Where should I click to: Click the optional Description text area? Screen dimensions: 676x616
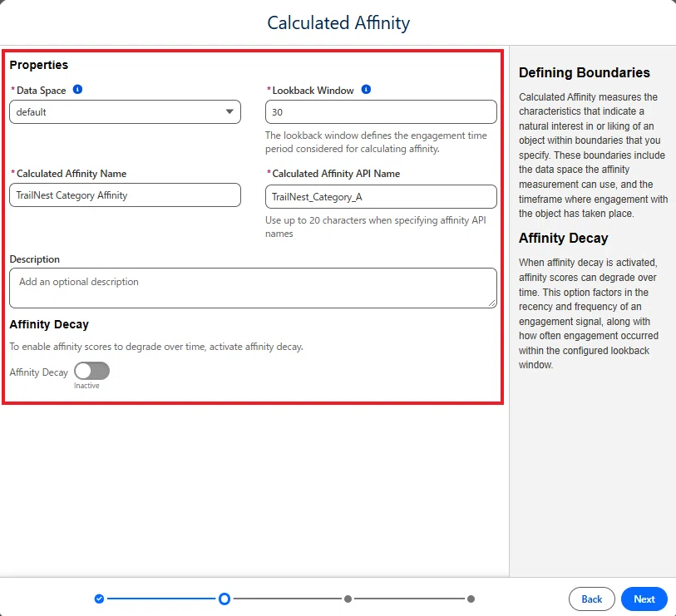tap(253, 288)
